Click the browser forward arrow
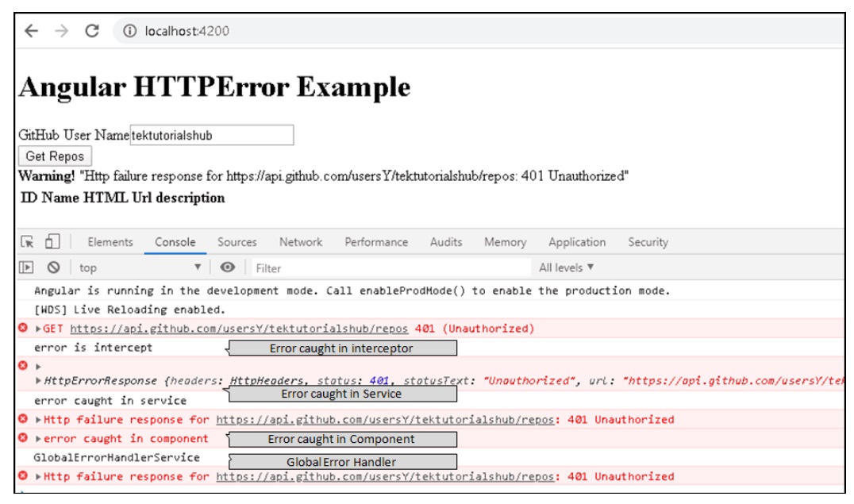854x504 pixels. click(61, 31)
